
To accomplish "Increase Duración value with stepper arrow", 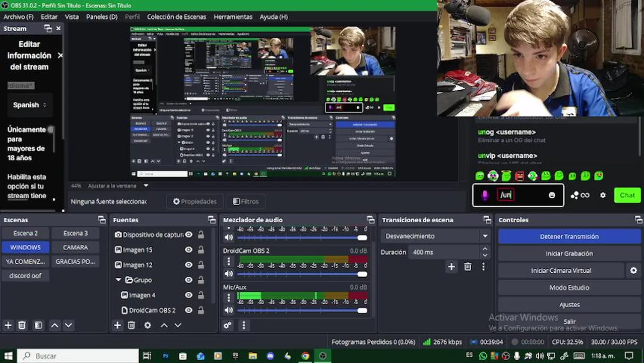I will click(x=485, y=249).
